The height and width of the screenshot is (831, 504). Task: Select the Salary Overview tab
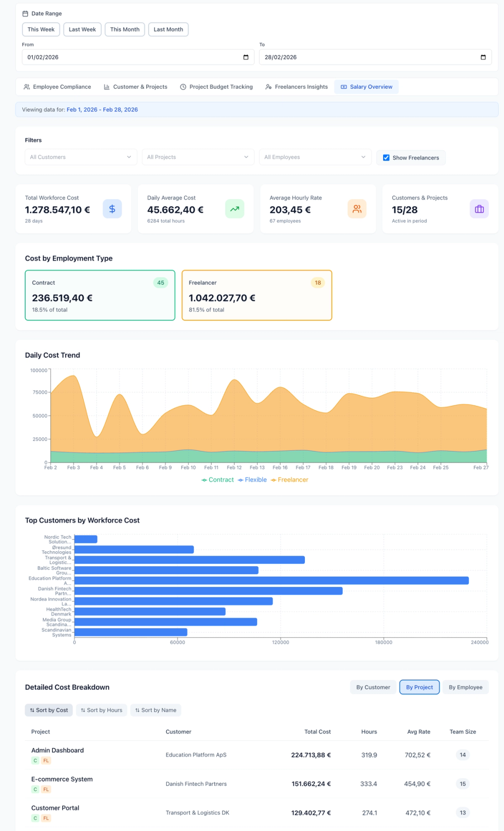tap(366, 87)
